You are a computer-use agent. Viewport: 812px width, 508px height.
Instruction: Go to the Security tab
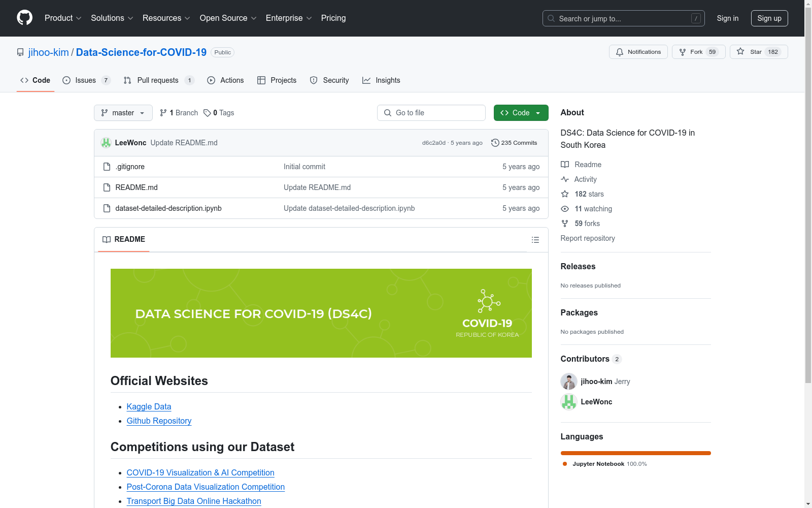click(x=329, y=80)
